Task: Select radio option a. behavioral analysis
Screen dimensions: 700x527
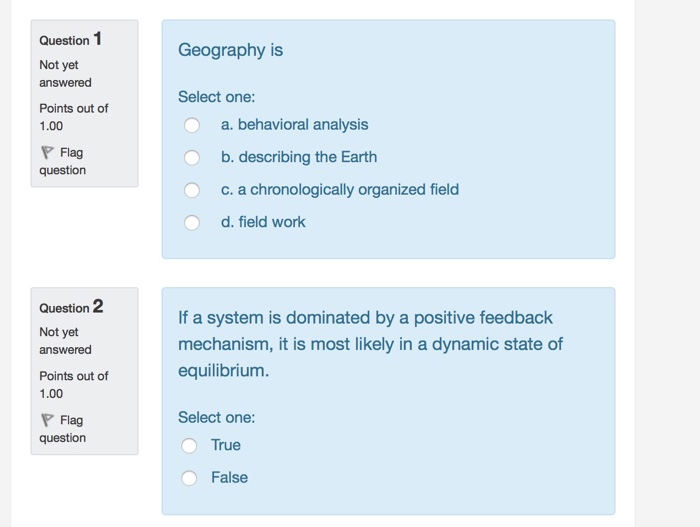Action: click(x=192, y=125)
